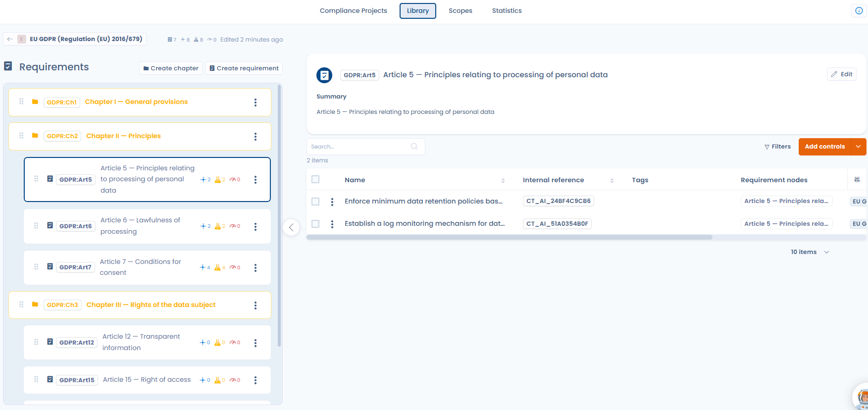Click the requirement icon in Article 5 header
Image resolution: width=868 pixels, height=410 pixels.
tap(324, 75)
